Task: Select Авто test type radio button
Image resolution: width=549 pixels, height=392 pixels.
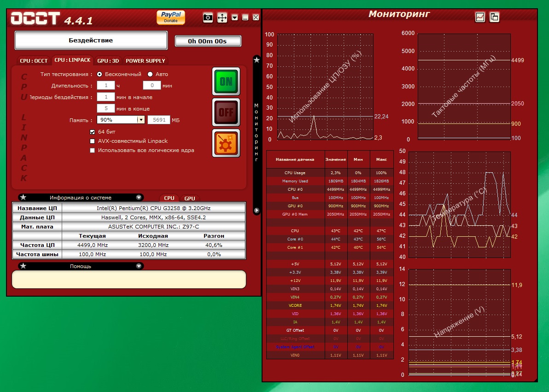Action: pyautogui.click(x=150, y=74)
